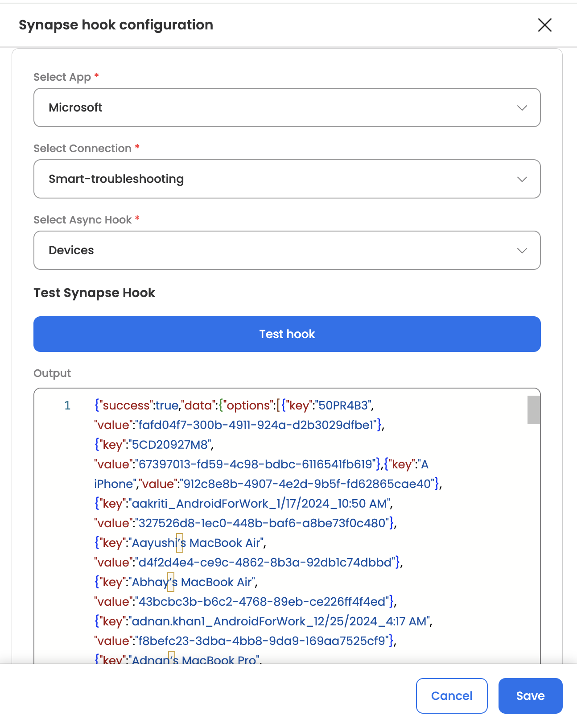Image resolution: width=577 pixels, height=728 pixels.
Task: Click the Output label
Action: (x=52, y=373)
